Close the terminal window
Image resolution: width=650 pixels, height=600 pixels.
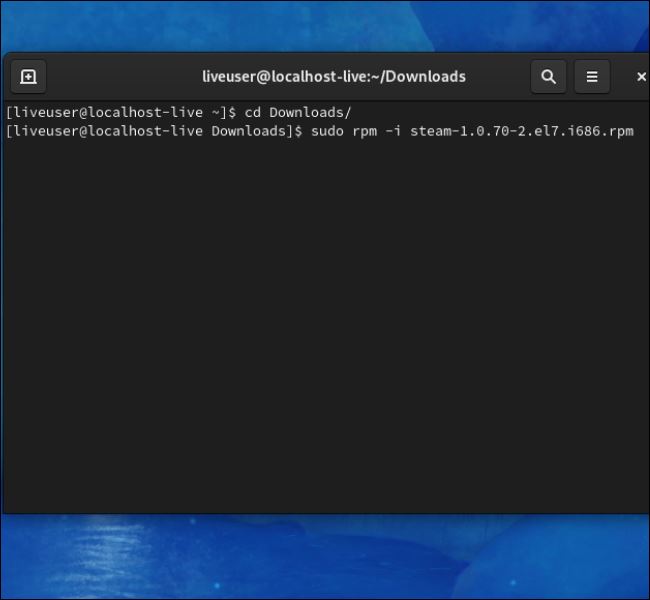[641, 77]
